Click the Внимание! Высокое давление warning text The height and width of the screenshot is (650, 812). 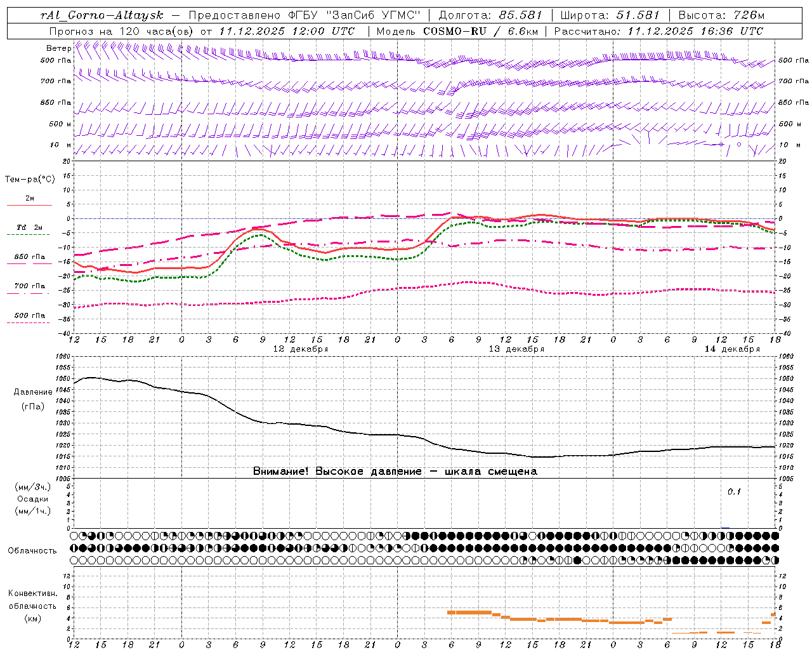point(395,472)
